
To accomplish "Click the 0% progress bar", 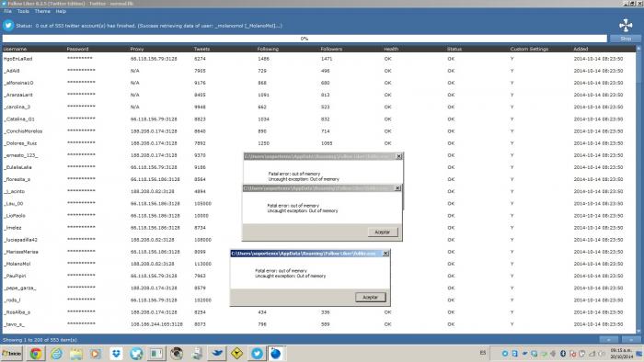I will pyautogui.click(x=305, y=38).
